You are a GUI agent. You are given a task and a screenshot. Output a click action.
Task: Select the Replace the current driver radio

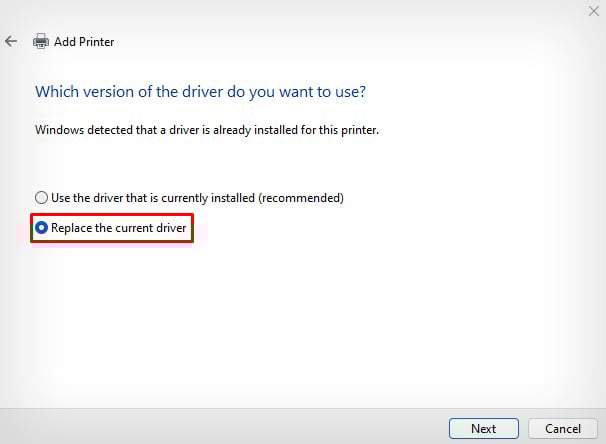click(x=41, y=228)
